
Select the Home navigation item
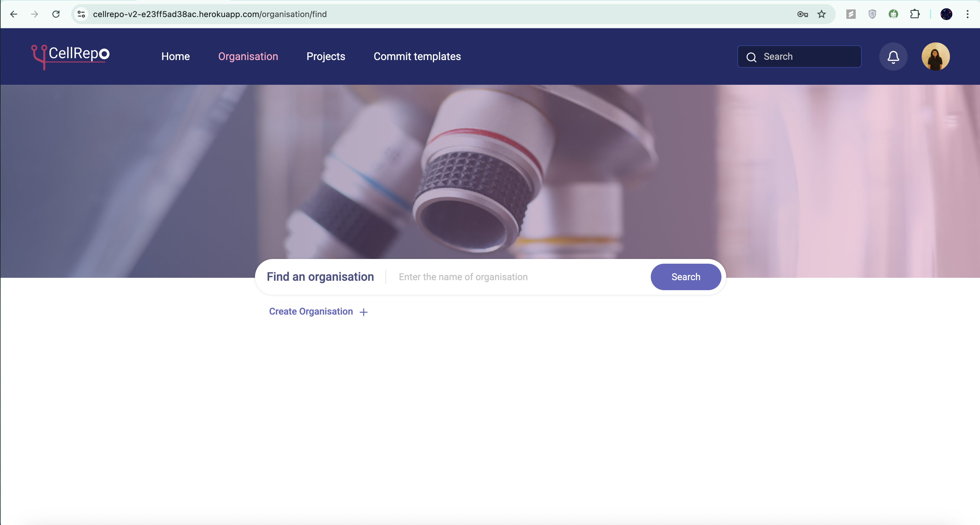176,56
